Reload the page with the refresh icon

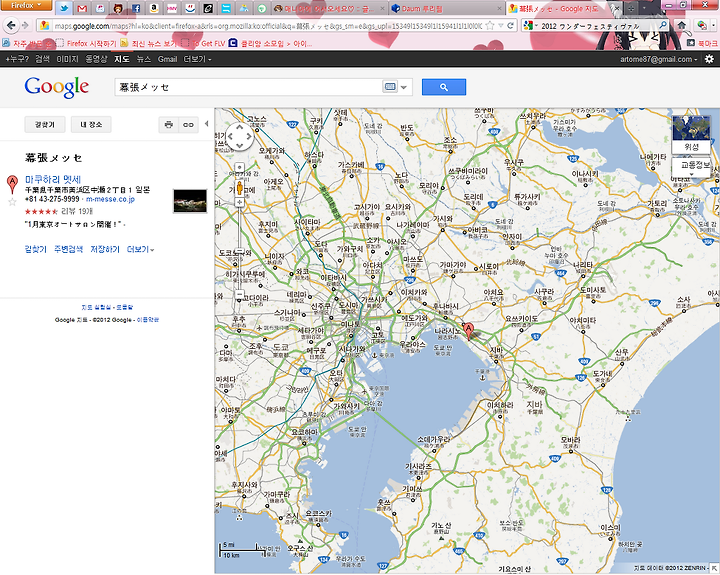(510, 26)
